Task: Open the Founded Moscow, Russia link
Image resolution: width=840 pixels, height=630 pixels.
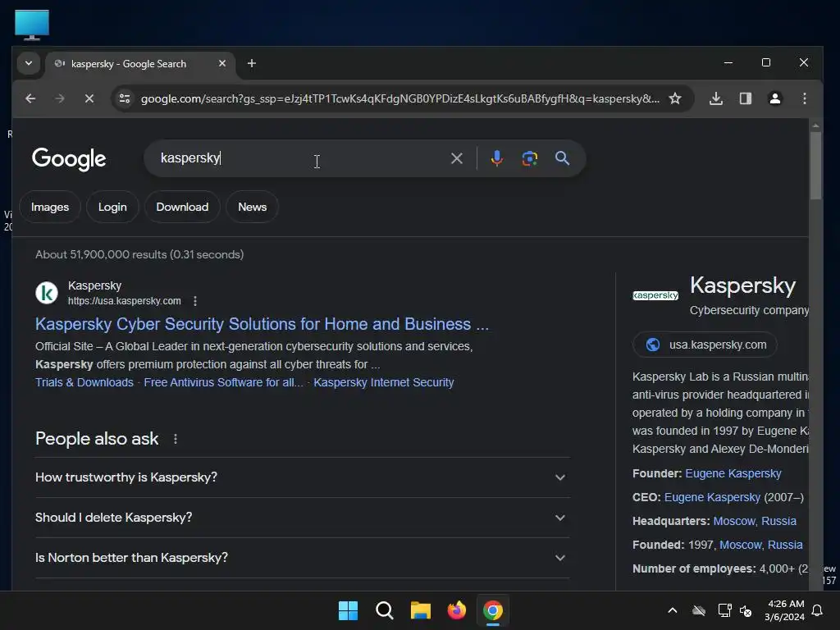Action: [760, 545]
